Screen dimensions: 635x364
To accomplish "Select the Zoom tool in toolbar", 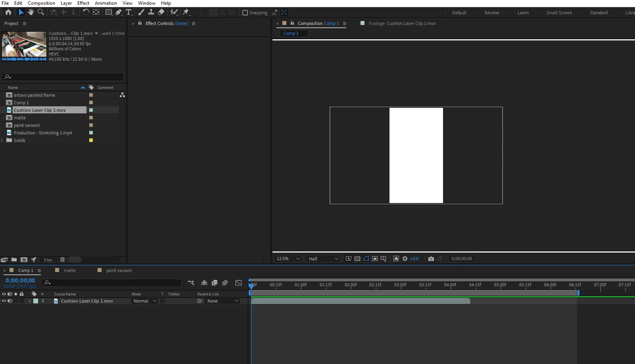I will click(41, 12).
